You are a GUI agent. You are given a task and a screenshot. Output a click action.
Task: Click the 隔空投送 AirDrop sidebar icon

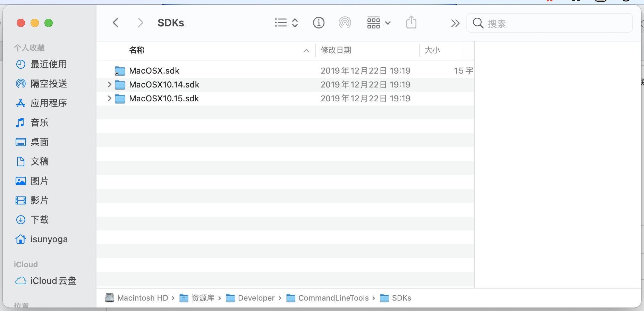[21, 84]
